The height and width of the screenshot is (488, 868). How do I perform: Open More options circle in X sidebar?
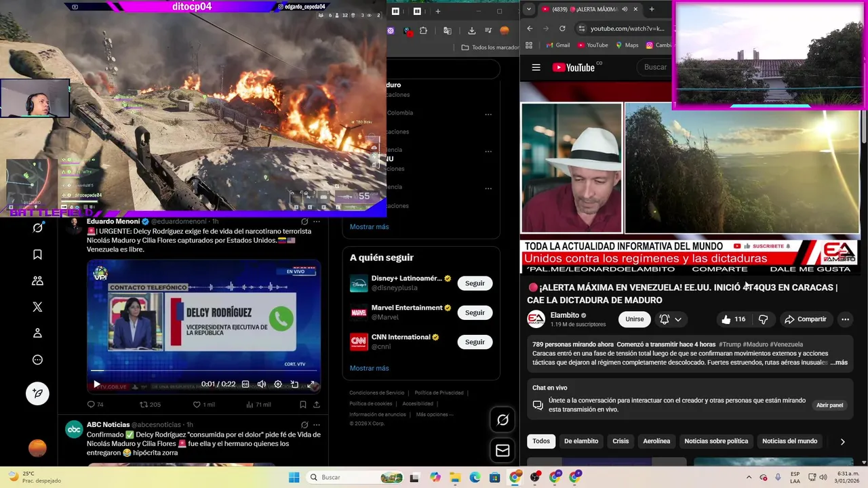(x=37, y=360)
